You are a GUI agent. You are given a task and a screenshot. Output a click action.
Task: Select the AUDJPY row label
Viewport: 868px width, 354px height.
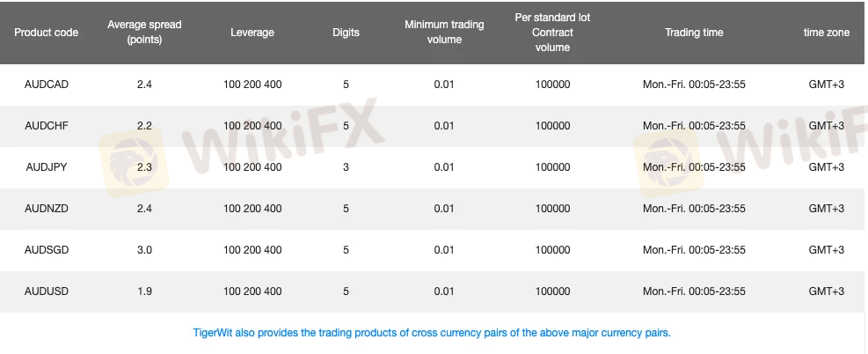coord(47,167)
